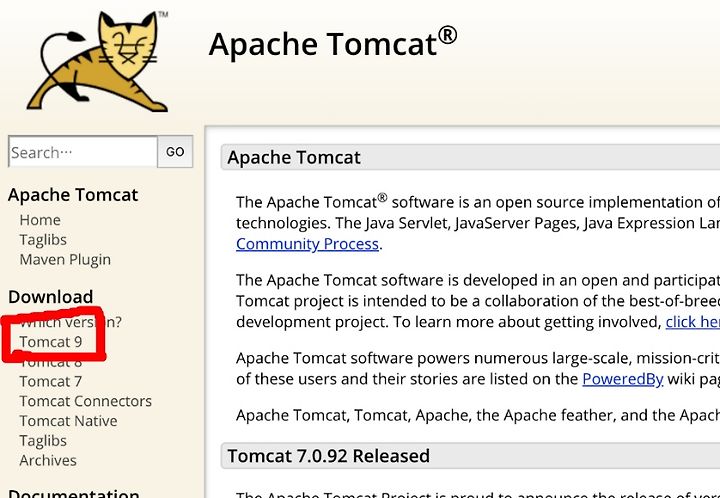This screenshot has width=720, height=498.
Task: Open the Home sidebar link
Action: [40, 220]
